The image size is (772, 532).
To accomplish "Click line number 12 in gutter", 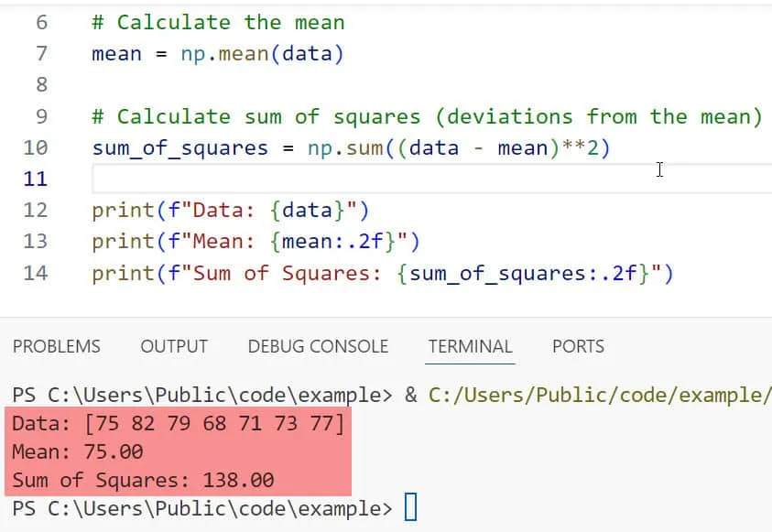I will [x=36, y=211].
